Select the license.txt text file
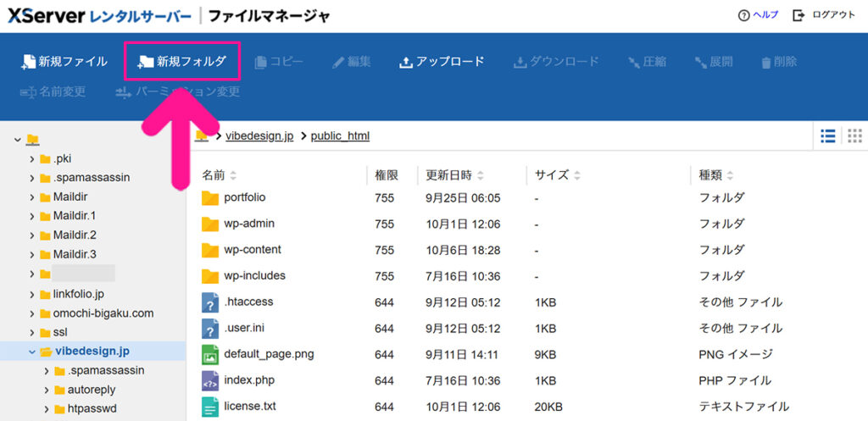Viewport: 868px width, 421px height. (249, 407)
